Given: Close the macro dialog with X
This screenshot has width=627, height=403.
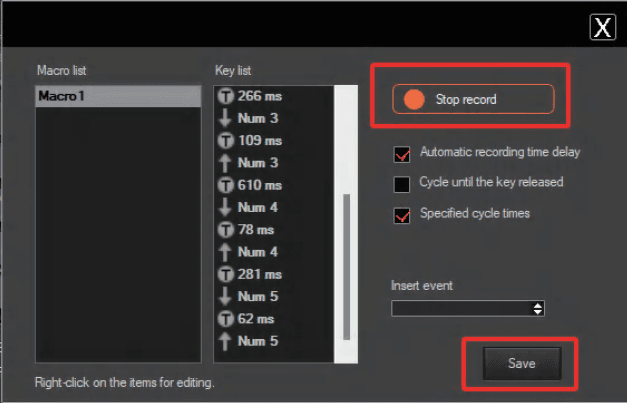Looking at the screenshot, I should point(602,27).
